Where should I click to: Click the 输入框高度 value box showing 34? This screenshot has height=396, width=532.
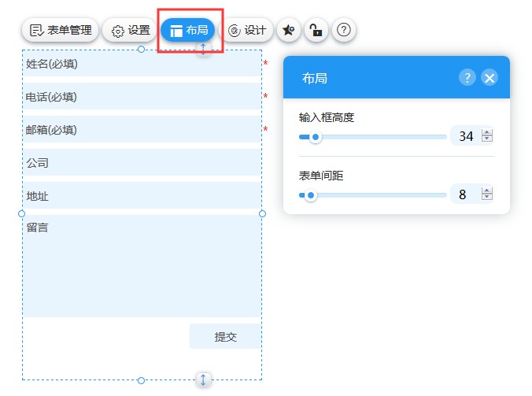tap(466, 137)
